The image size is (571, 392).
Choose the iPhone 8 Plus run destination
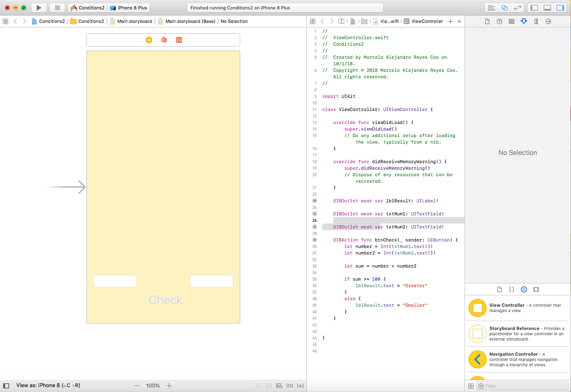tap(128, 8)
